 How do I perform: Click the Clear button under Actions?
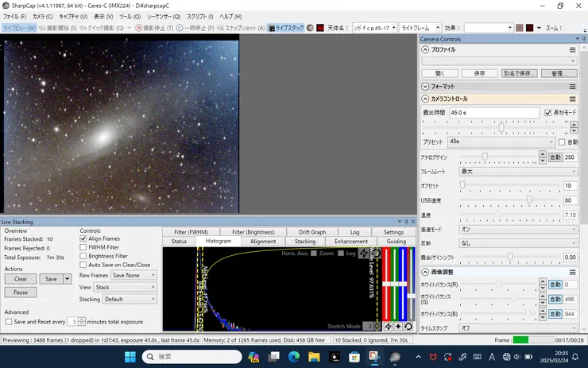[x=21, y=279]
